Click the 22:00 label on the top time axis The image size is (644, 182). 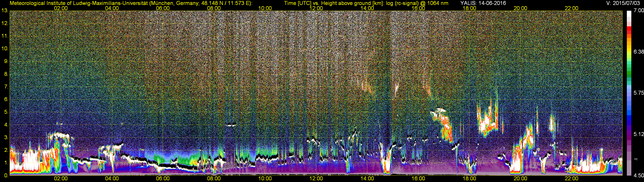tap(571, 8)
